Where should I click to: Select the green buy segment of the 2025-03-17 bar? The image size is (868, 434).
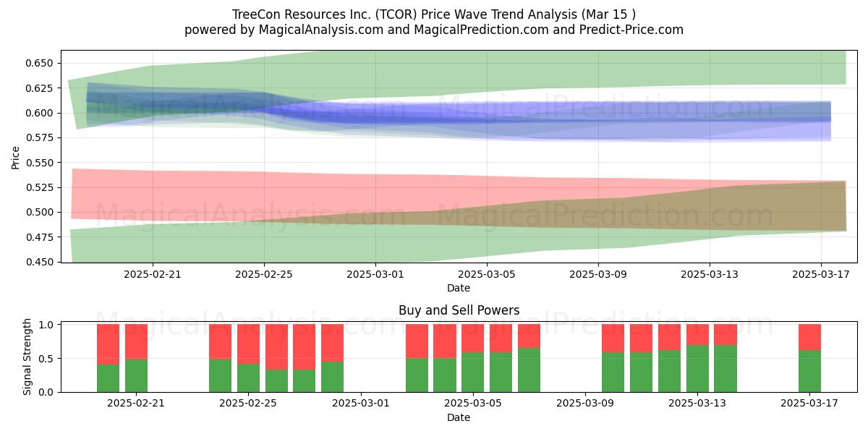point(809,371)
